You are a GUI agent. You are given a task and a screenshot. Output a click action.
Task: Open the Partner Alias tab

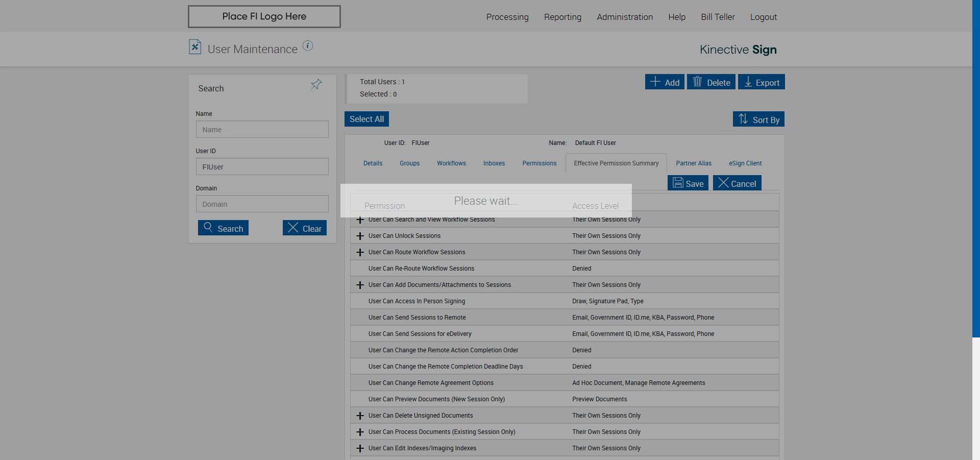click(693, 163)
